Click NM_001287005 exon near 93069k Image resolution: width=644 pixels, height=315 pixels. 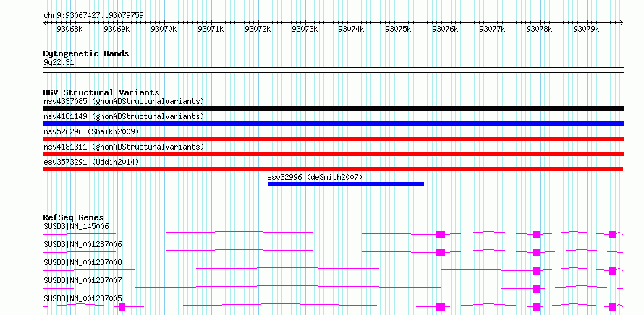[x=122, y=307]
